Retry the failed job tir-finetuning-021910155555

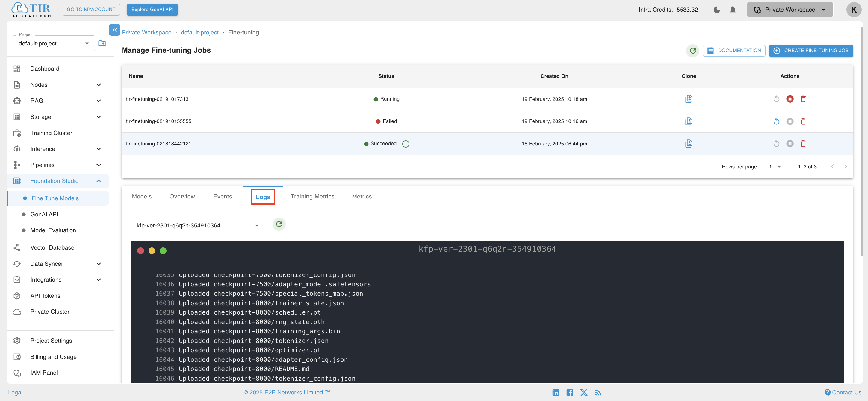[776, 121]
